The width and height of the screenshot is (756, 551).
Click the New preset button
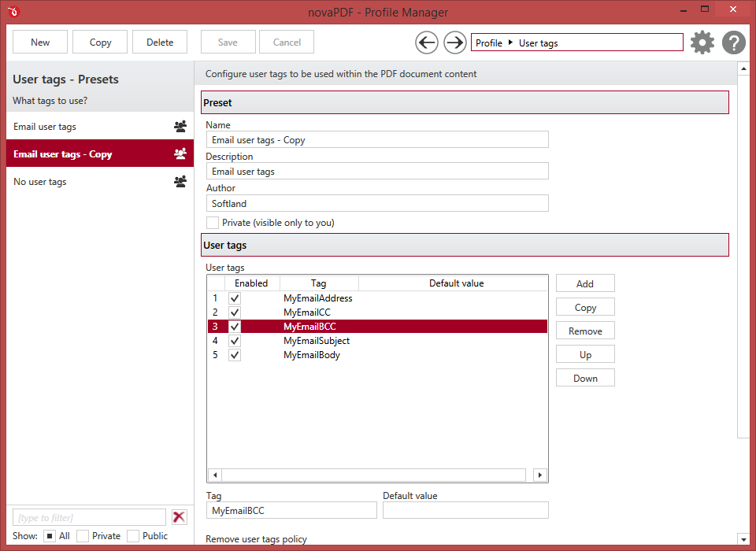pos(40,42)
